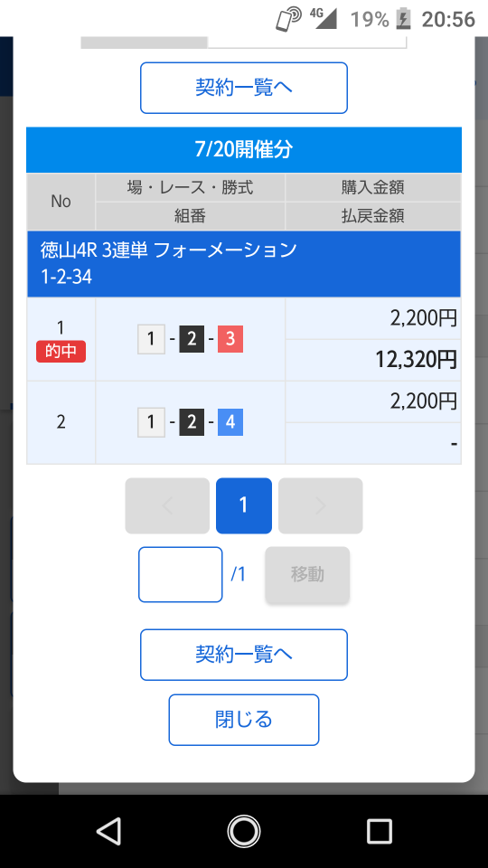Tap the phone casting status icon
Viewport: 488px width, 868px height.
coord(288,19)
